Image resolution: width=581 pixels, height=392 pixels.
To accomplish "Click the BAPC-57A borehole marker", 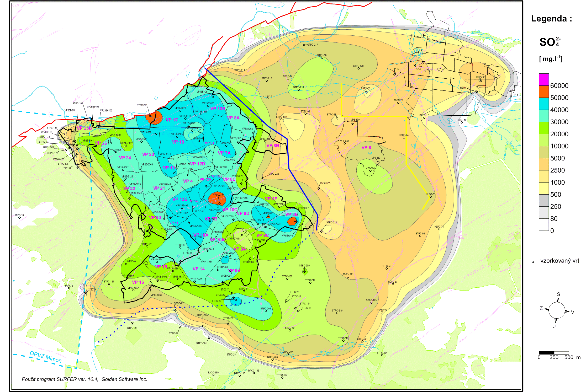I will coord(319,188).
